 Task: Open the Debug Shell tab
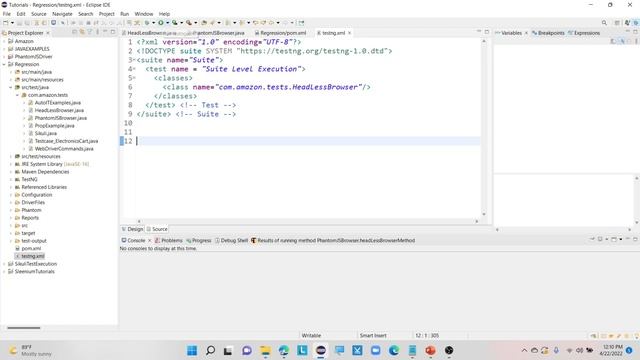pos(231,240)
